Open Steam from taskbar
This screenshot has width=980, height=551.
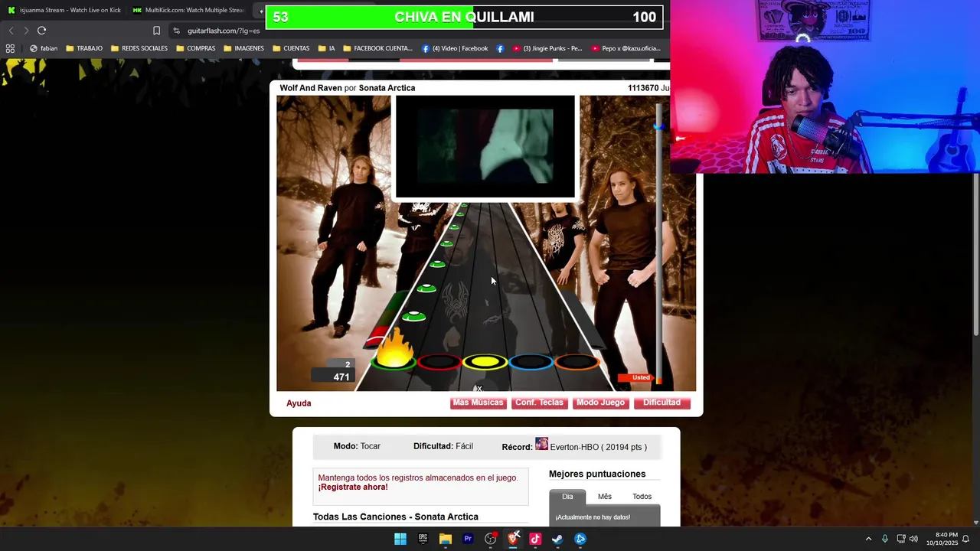(557, 539)
